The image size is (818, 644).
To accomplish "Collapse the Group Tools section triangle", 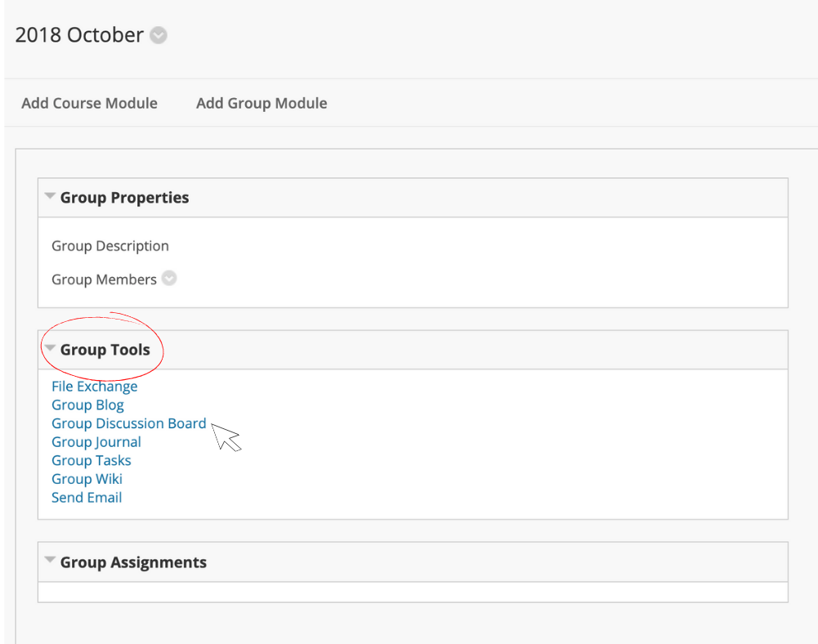I will tap(50, 348).
